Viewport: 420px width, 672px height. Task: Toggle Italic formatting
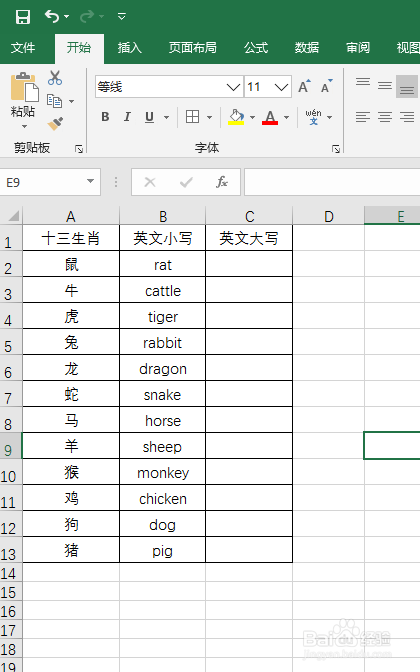point(127,117)
